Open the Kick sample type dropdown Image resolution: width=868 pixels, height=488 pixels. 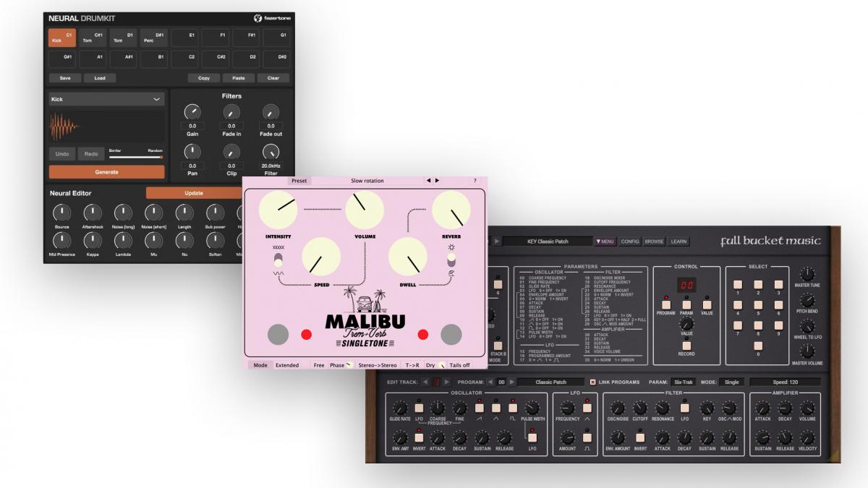pos(106,100)
